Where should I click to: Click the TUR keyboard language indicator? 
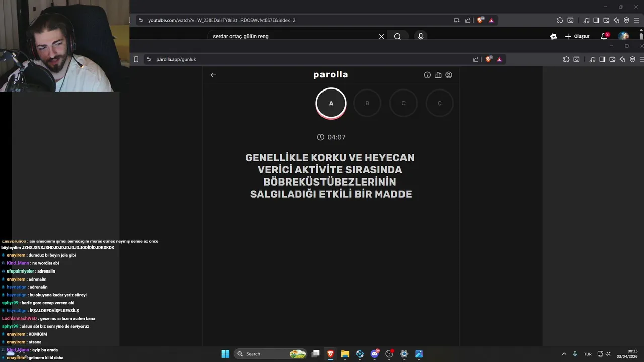click(588, 354)
